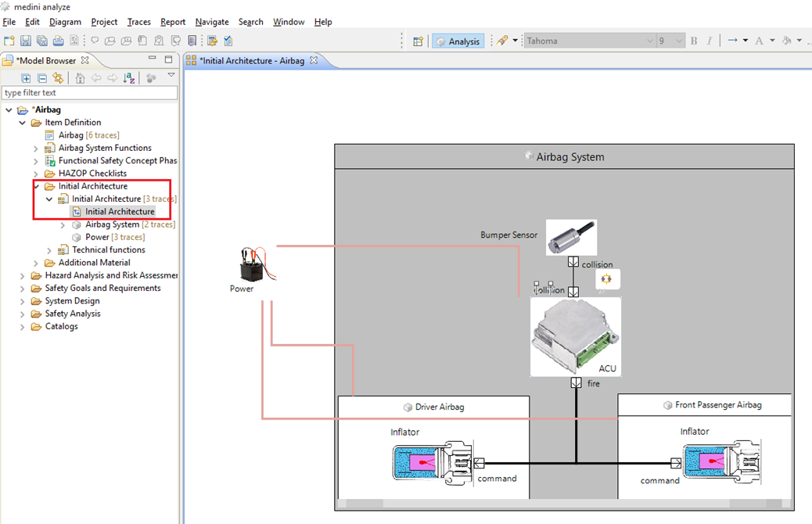
Task: Click the Save icon in toolbar
Action: click(25, 41)
